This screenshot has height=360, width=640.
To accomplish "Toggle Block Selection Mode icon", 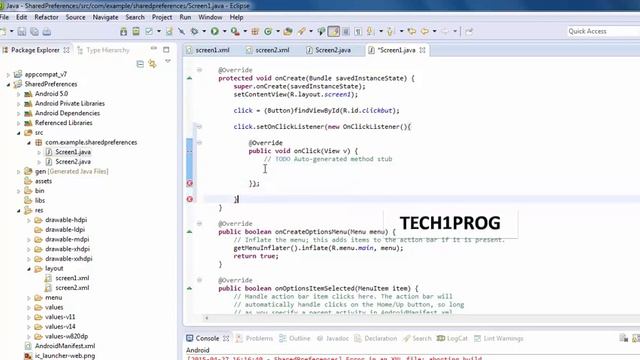I will pyautogui.click(x=346, y=31).
